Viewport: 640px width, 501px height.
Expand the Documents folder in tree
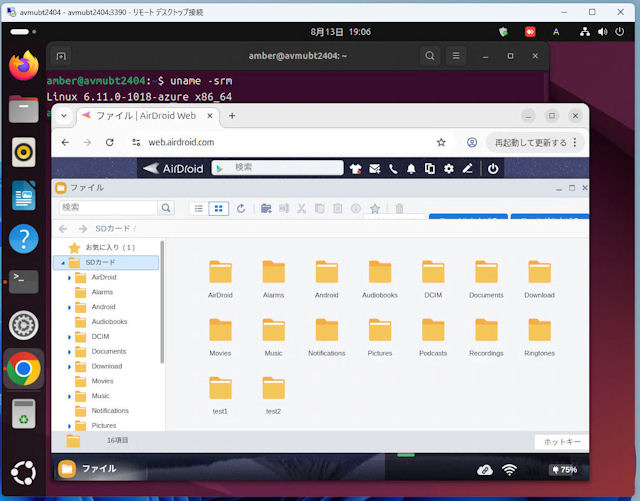coord(69,352)
